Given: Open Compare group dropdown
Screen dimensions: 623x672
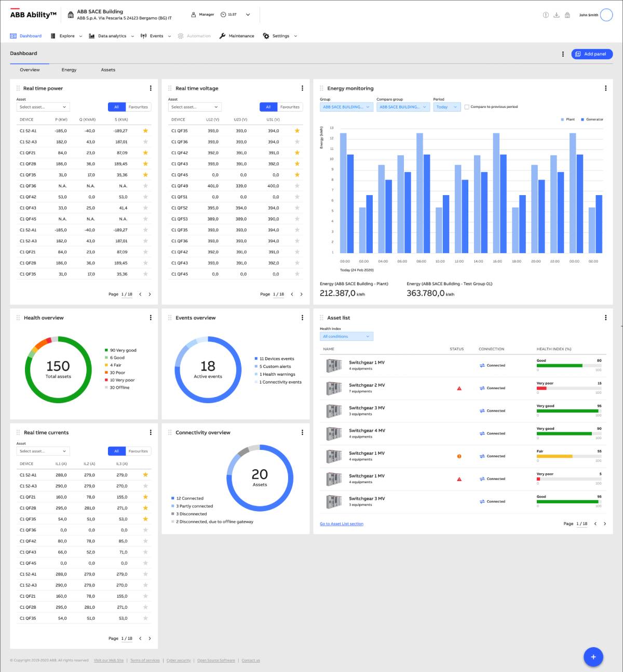Looking at the screenshot, I should (403, 107).
